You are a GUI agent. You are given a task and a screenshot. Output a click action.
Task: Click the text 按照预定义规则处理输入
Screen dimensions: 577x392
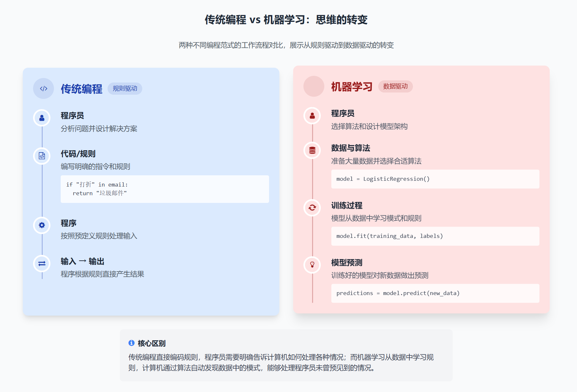point(99,236)
